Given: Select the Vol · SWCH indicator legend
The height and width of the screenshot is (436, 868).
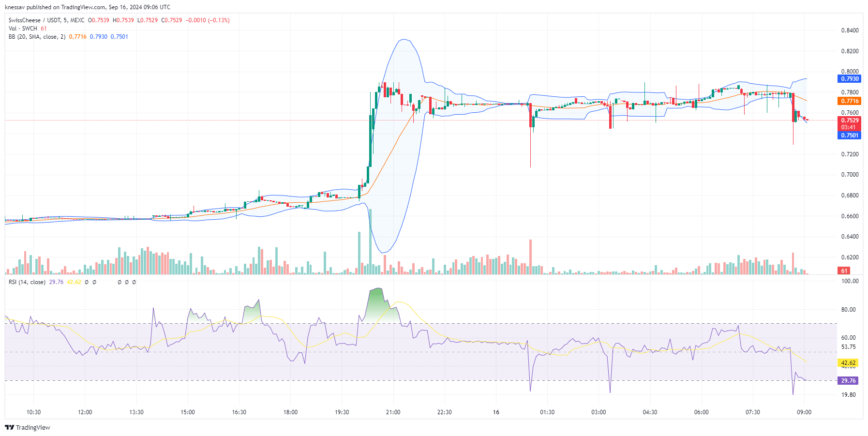Looking at the screenshot, I should (x=23, y=29).
